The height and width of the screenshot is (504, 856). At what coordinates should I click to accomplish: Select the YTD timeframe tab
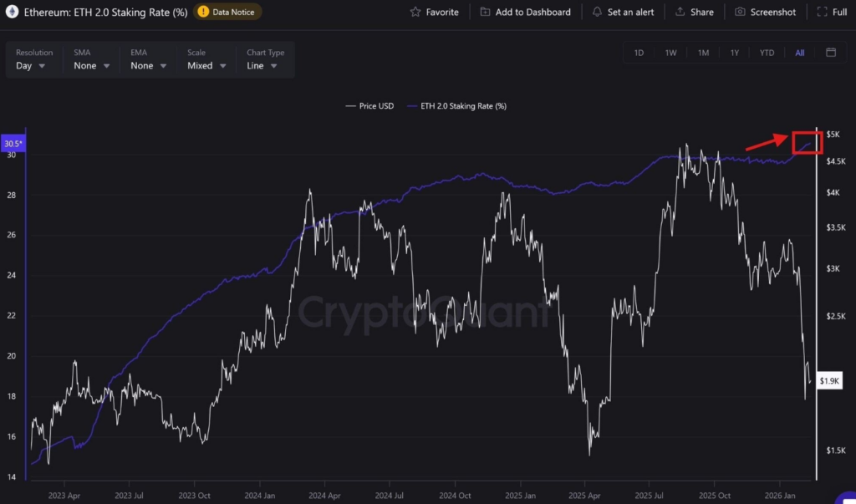click(767, 52)
